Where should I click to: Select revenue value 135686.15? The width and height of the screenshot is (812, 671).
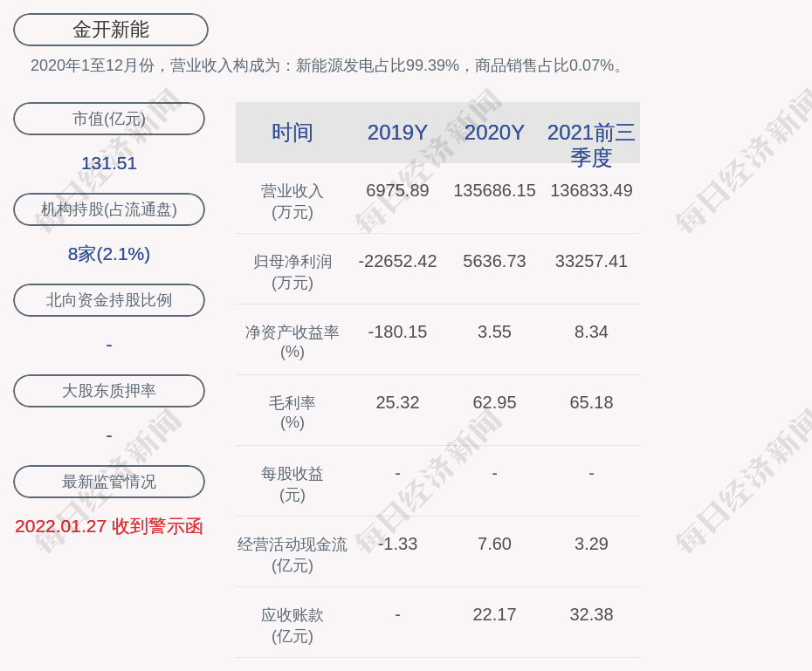tap(494, 190)
